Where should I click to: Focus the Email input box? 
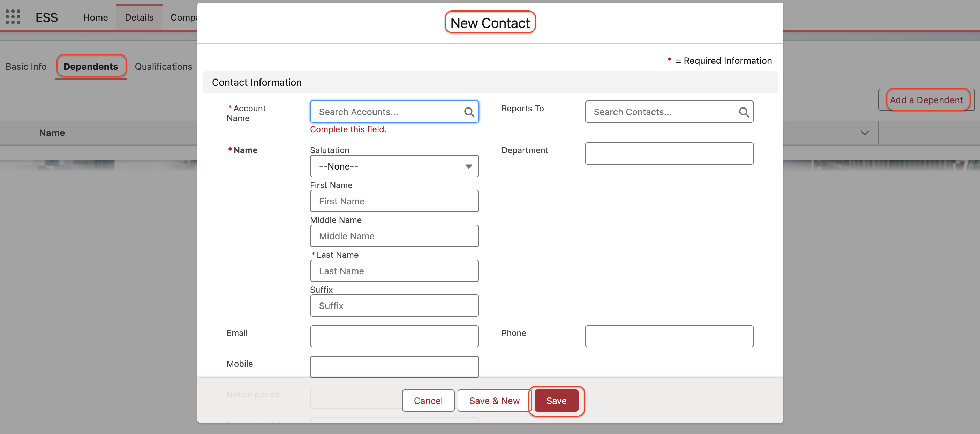[x=394, y=336]
